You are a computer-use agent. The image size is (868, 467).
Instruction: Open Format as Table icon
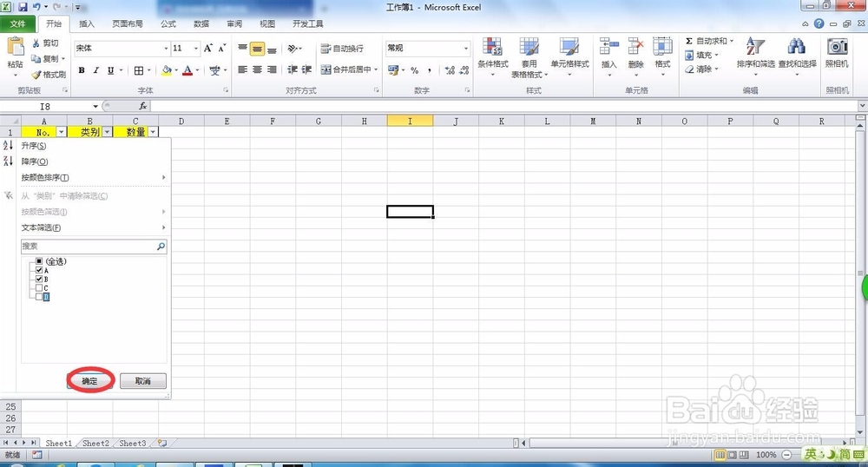529,47
